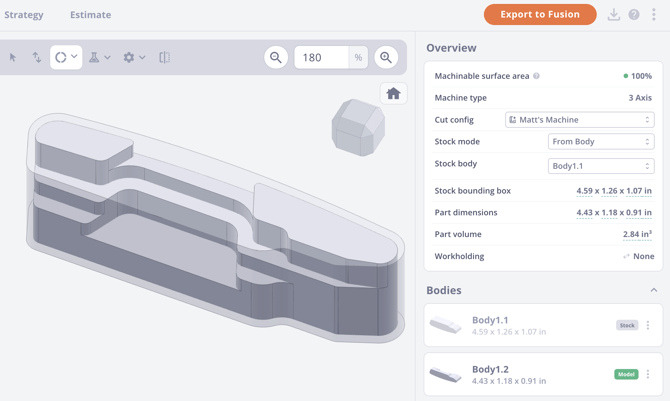
Task: Click the flask analysis tool icon
Action: [x=95, y=58]
